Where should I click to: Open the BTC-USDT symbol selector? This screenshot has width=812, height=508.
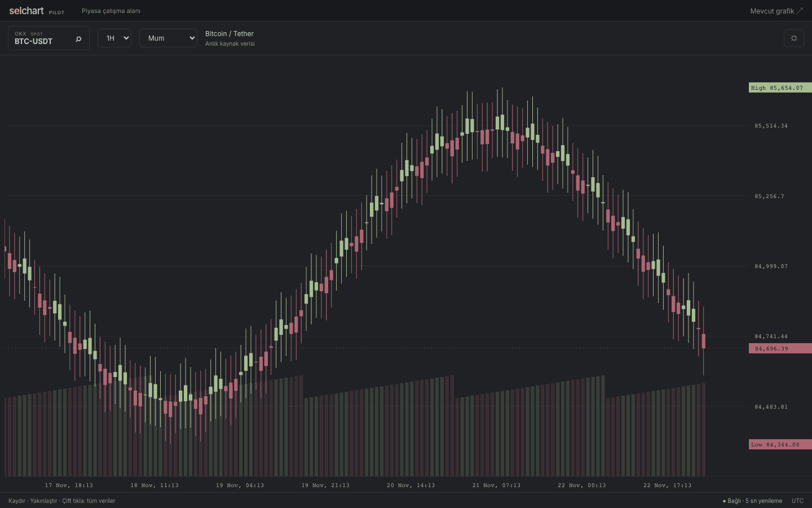[x=48, y=38]
